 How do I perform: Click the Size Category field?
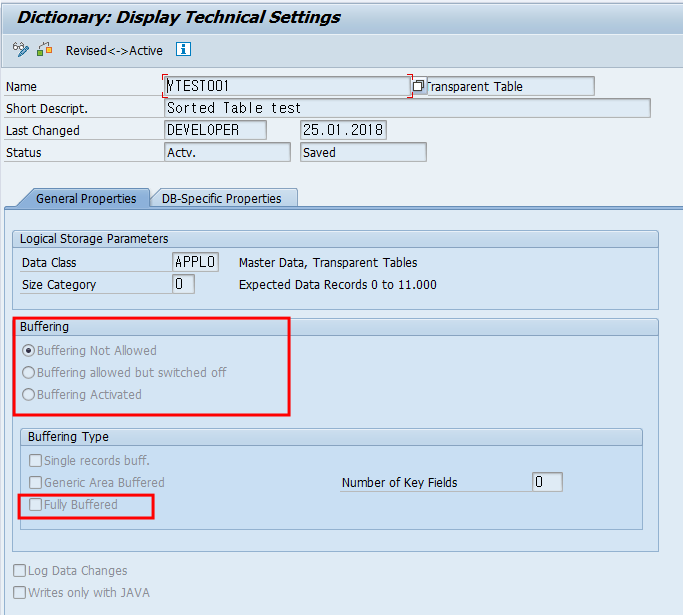pos(183,284)
